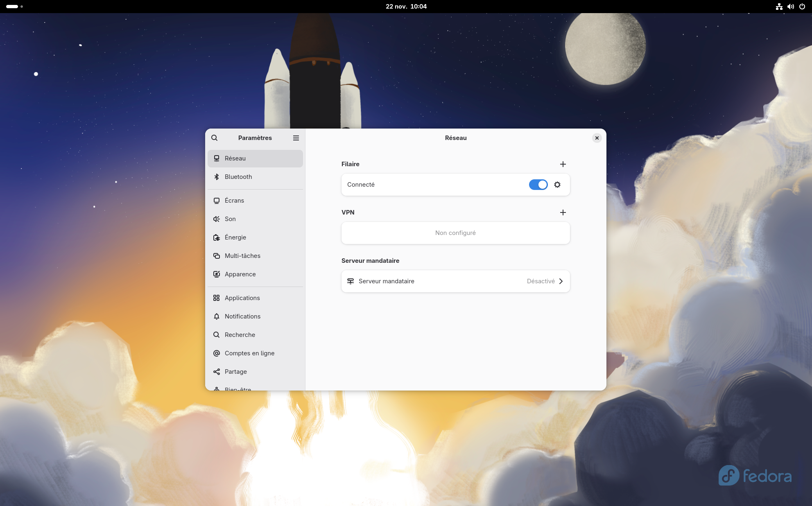Open wired connection gear settings
This screenshot has width=812, height=506.
557,185
